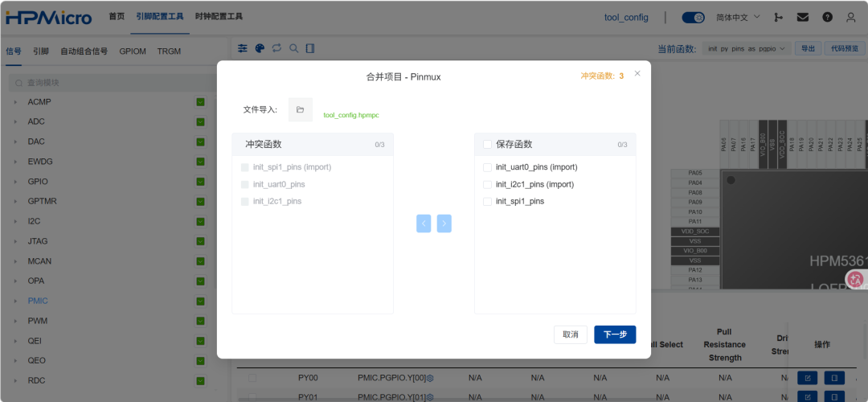Screen dimensions: 868x402
Task: Expand the JTAG module tree node
Action: pos(15,241)
